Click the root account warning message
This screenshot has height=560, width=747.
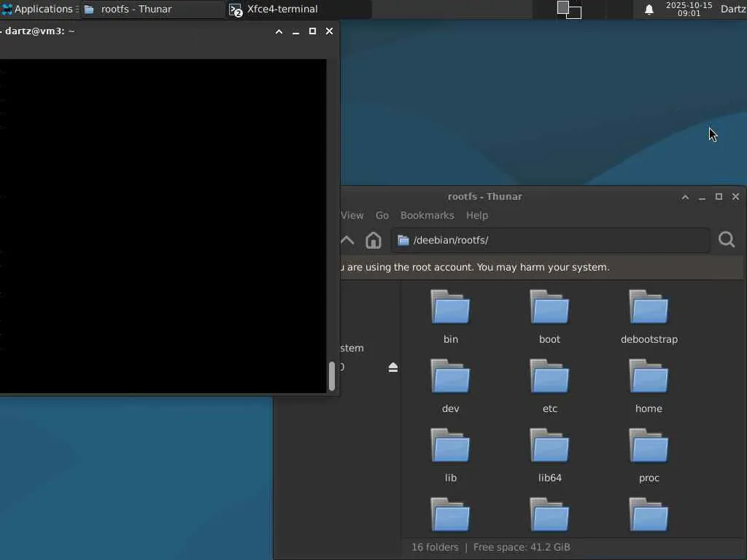[474, 267]
